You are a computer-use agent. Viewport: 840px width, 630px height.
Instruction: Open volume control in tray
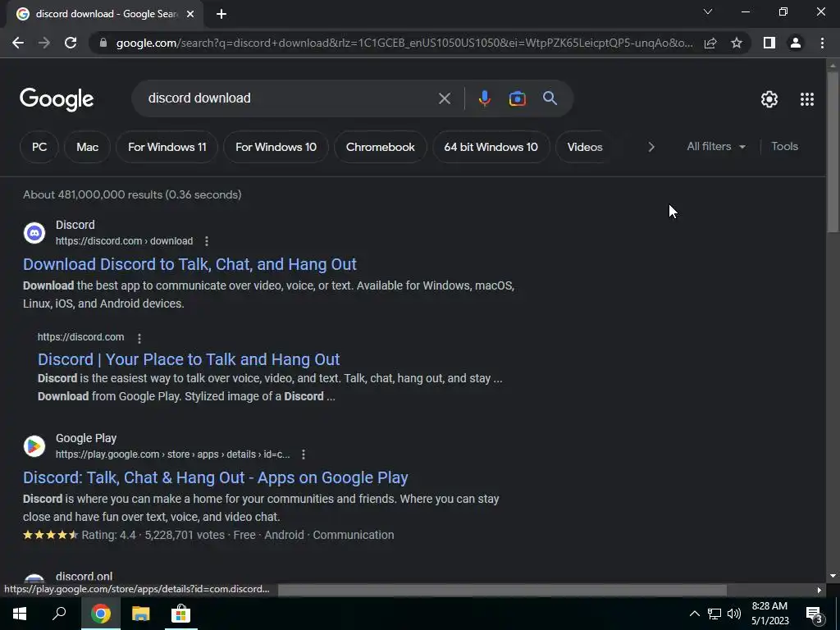click(734, 614)
